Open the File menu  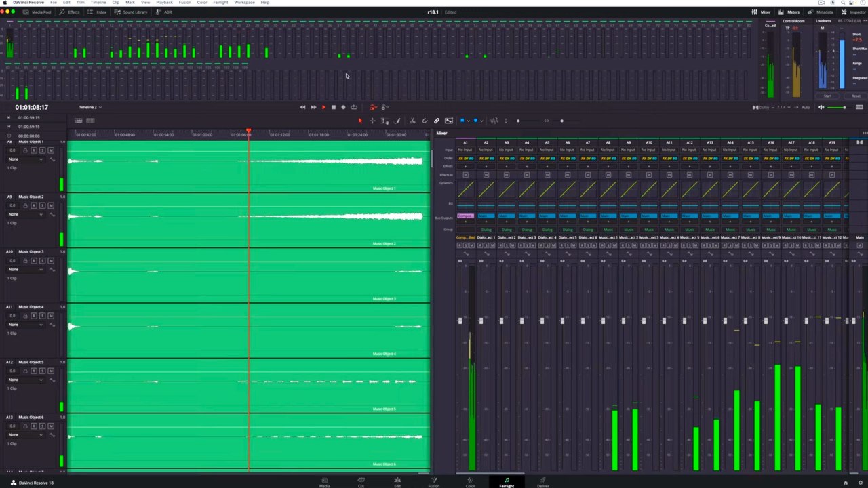[54, 3]
